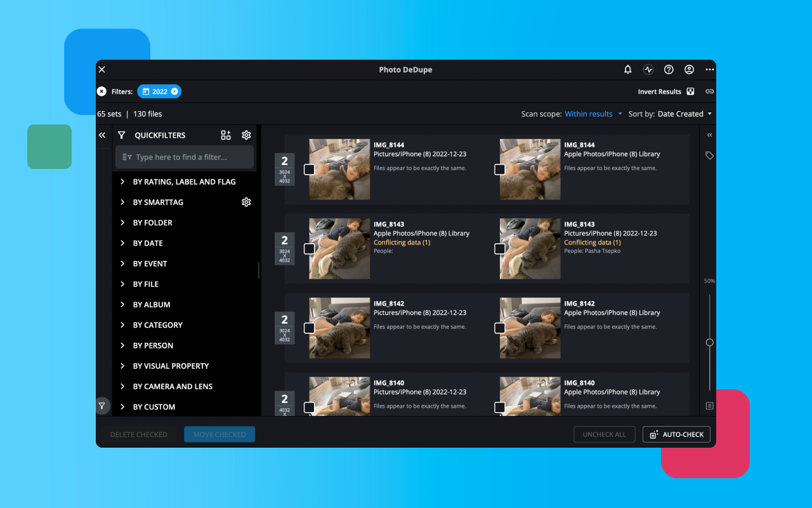Check the IMG_8144 Pictures folder file

309,170
